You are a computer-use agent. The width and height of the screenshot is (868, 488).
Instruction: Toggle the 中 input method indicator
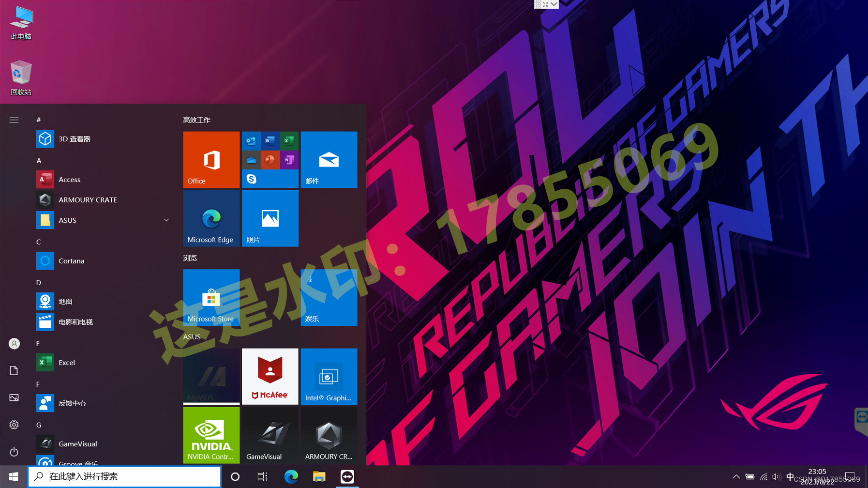790,477
